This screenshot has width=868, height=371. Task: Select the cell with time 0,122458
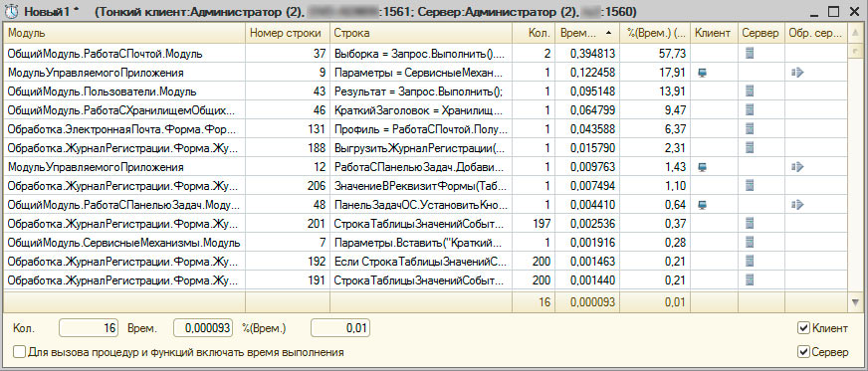[x=587, y=73]
